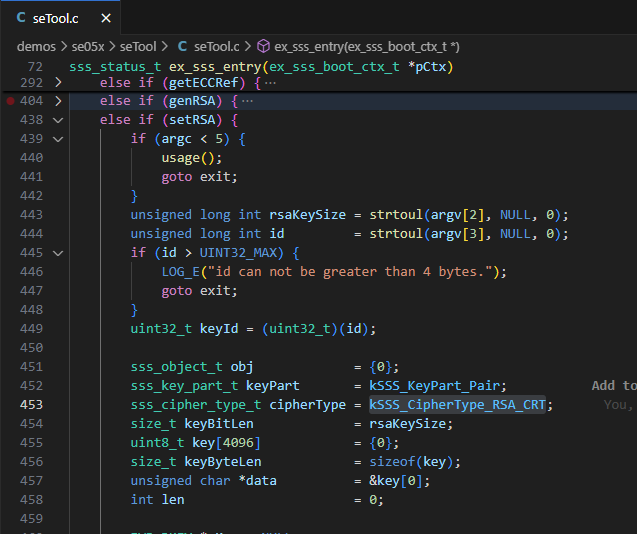Screen dimensions: 637x534
Task: Click the key[4096] array declaration
Action: coord(226,443)
